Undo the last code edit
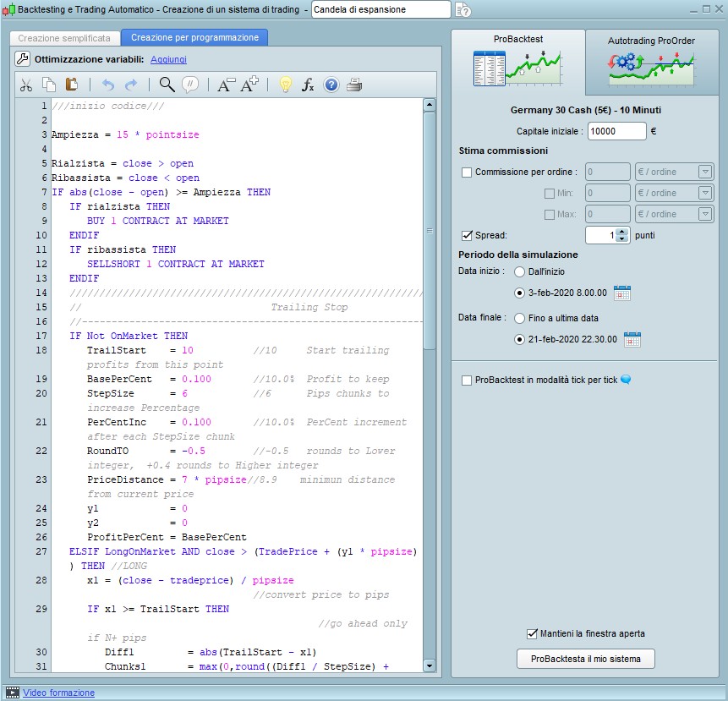The width and height of the screenshot is (728, 701). click(107, 85)
